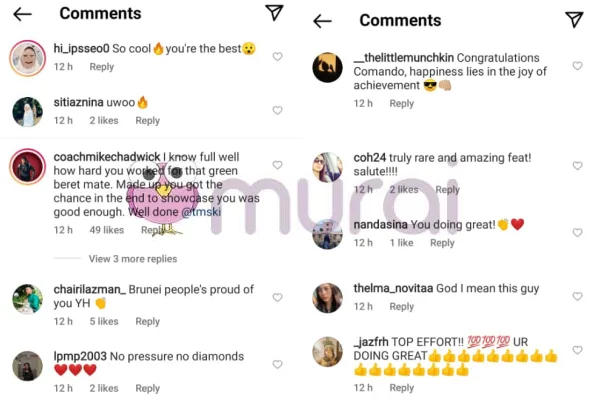Reply to _jazfrh's TOP EFFORT comment

click(x=401, y=388)
